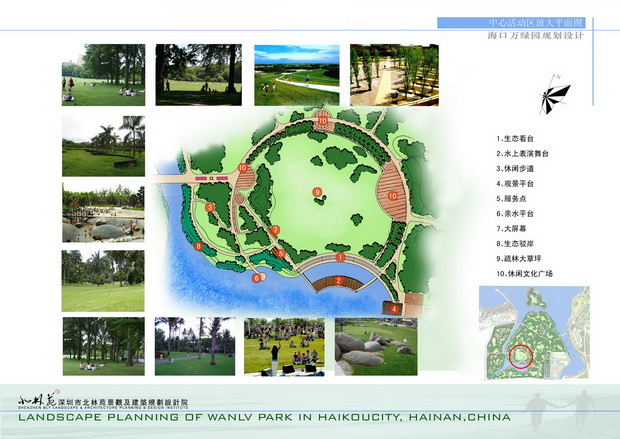Image resolution: width=620 pixels, height=439 pixels.
Task: Click marker 1 on the curved stand
Action: (x=340, y=258)
